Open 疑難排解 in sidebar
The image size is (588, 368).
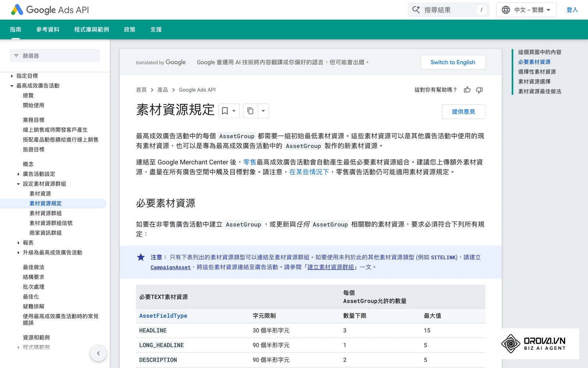(33, 307)
